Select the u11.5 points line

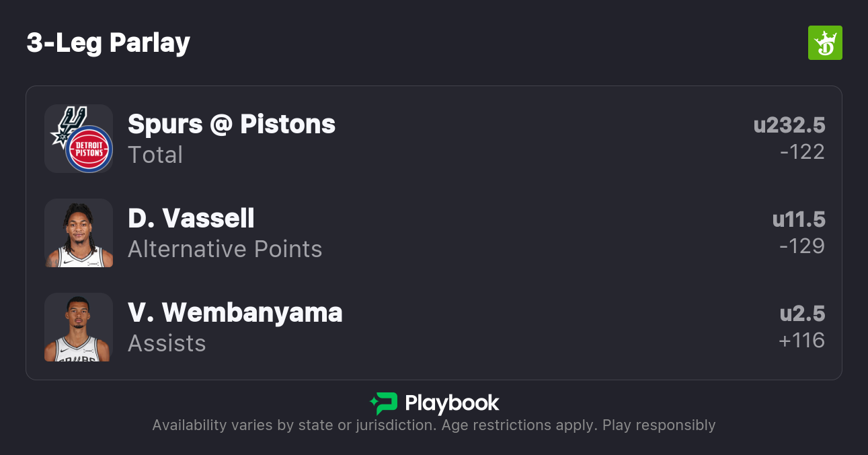(798, 219)
